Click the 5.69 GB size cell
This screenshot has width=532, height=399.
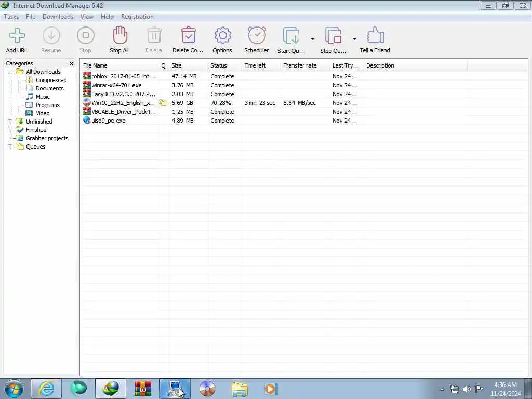pos(182,103)
